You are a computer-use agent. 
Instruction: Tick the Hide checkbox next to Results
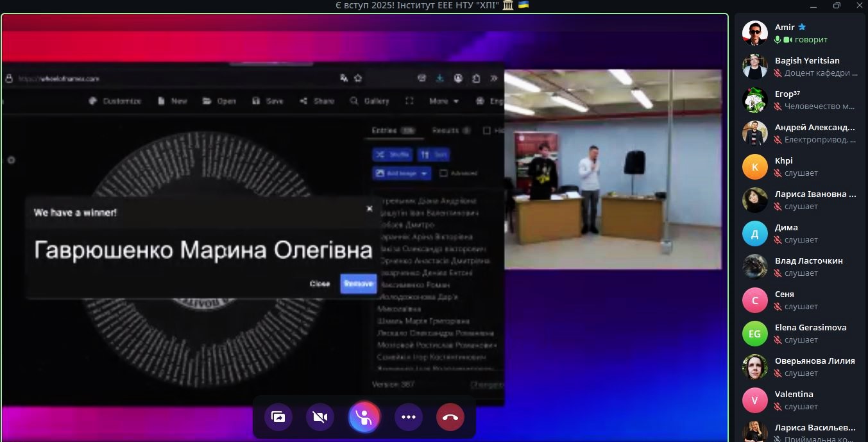(487, 130)
